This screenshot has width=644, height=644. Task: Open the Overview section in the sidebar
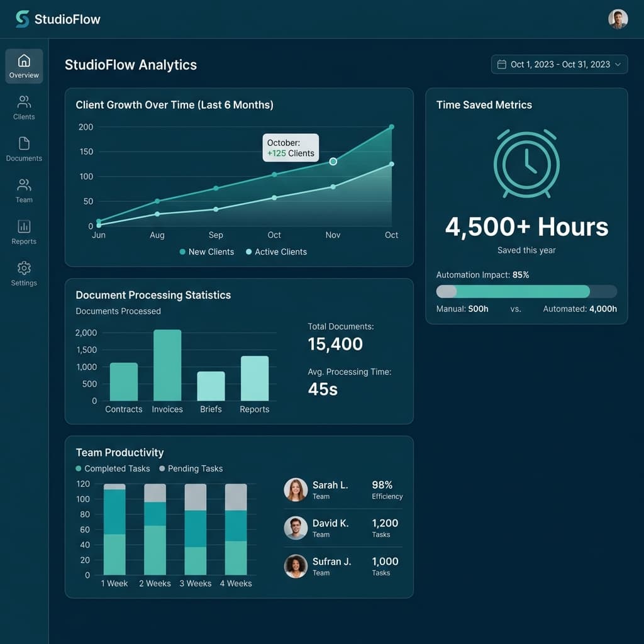pos(23,65)
